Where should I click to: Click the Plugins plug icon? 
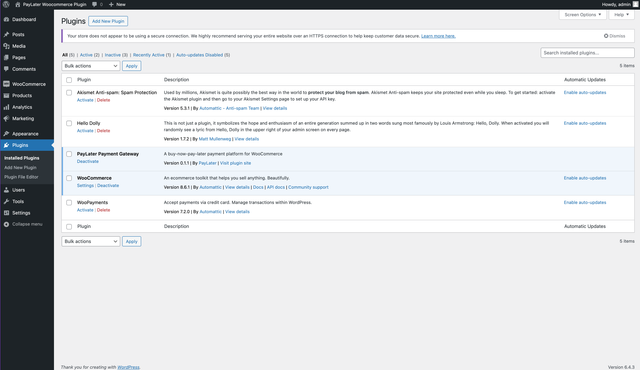point(6,145)
